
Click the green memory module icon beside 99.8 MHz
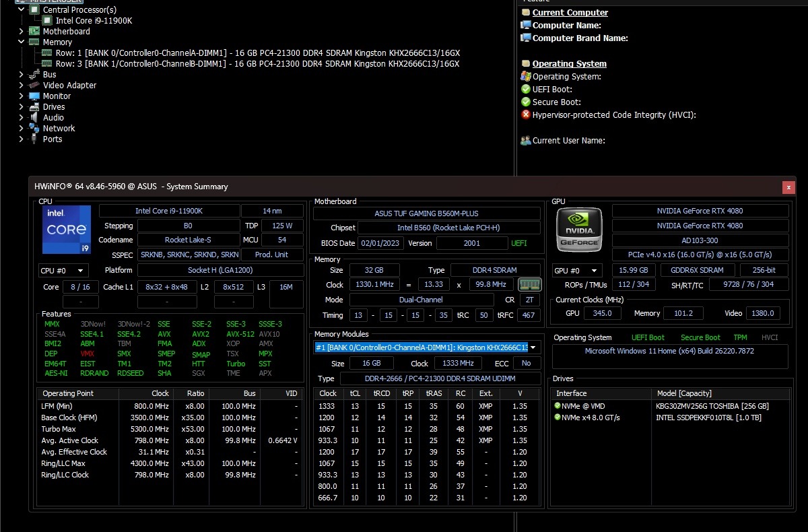[x=530, y=284]
